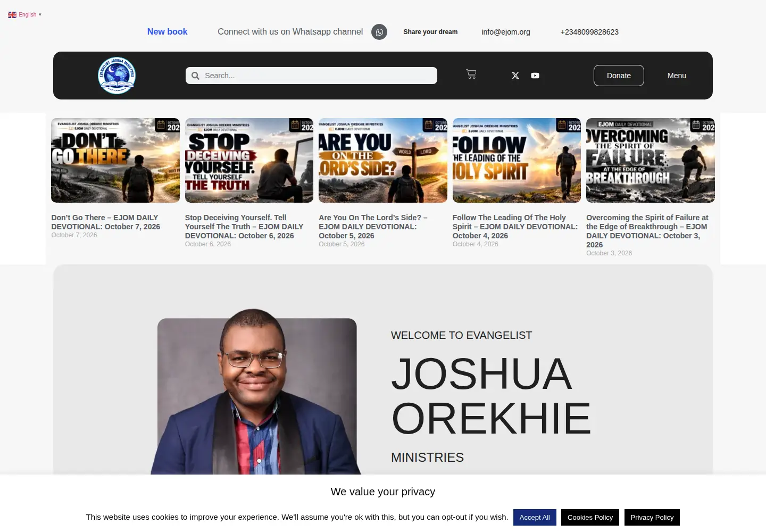This screenshot has width=766, height=532.
Task: Open Follow The Leading Of The Holy Spirit title
Action: tap(515, 227)
